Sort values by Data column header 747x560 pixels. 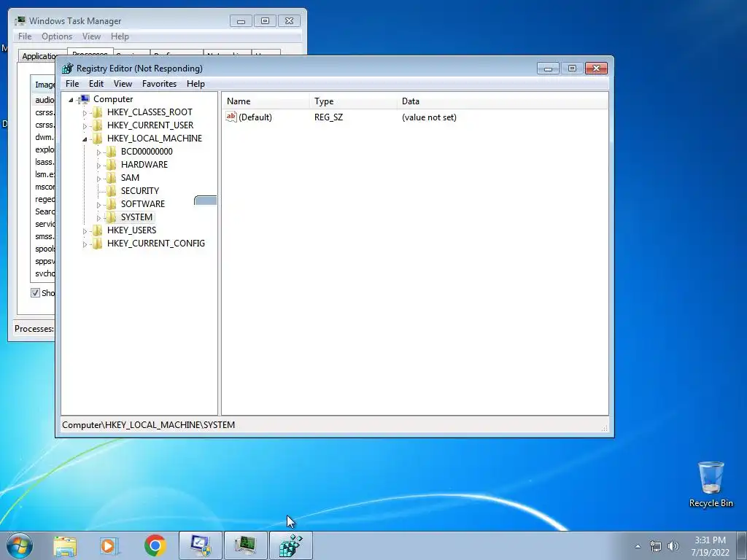[x=503, y=101]
